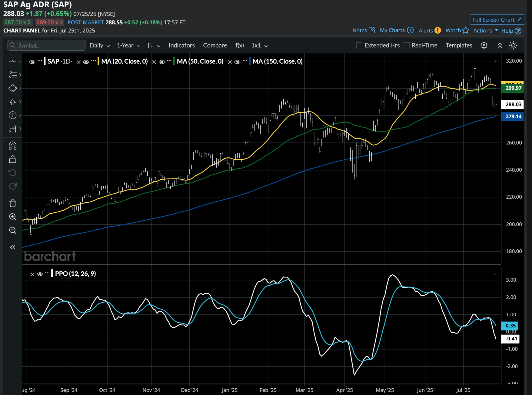The height and width of the screenshot is (395, 532).
Task: Toggle visibility of PPO indicator
Action: [x=40, y=274]
